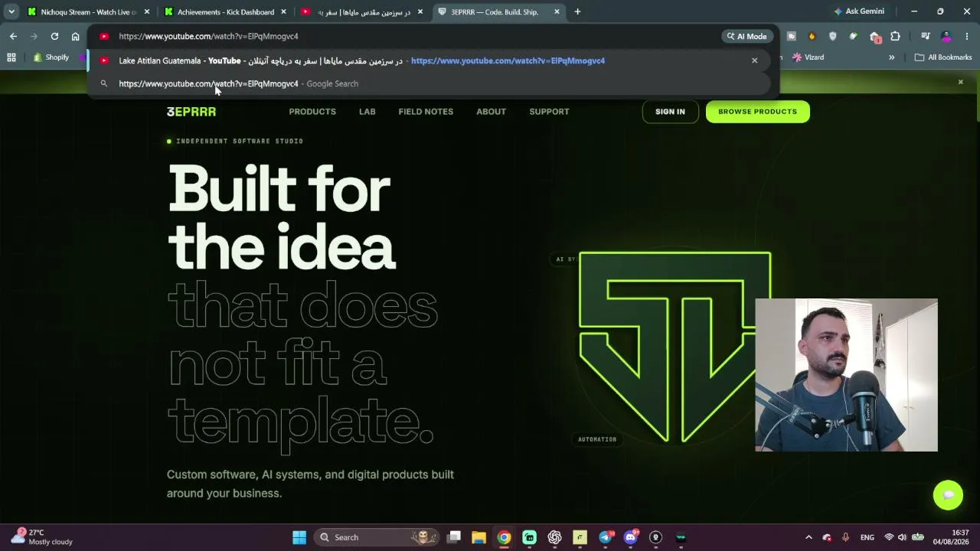Open the Vizard bookmark

pos(808,57)
